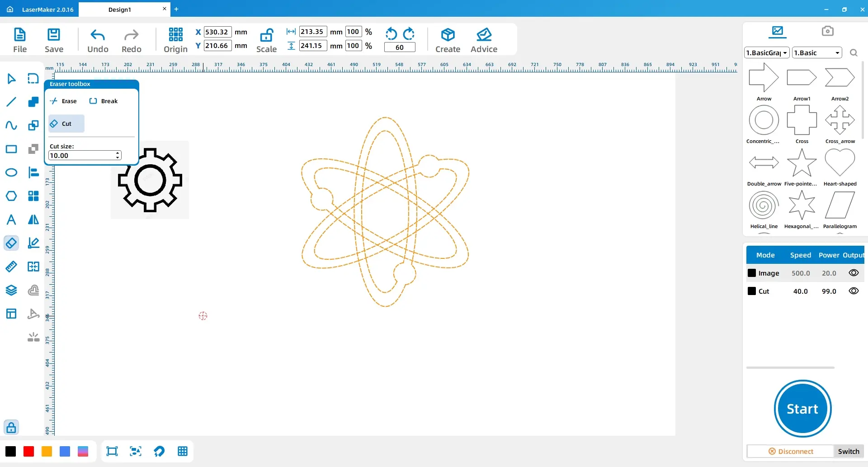
Task: Select the text tool
Action: [11, 219]
